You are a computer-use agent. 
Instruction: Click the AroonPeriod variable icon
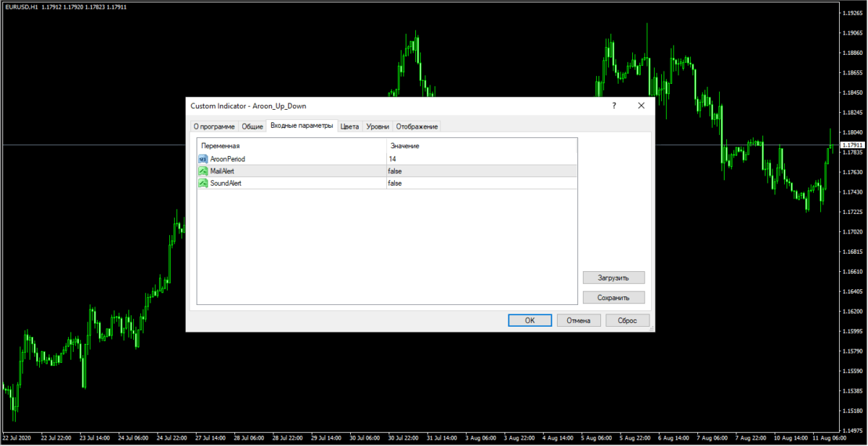tap(203, 159)
